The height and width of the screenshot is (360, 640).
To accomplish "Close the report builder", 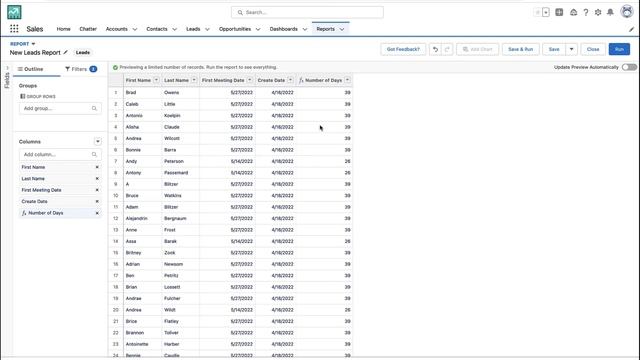I will 593,49.
